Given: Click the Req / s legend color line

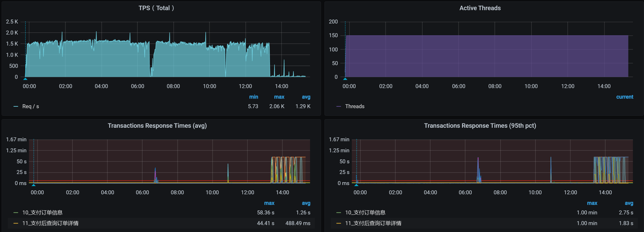Looking at the screenshot, I should (16, 106).
